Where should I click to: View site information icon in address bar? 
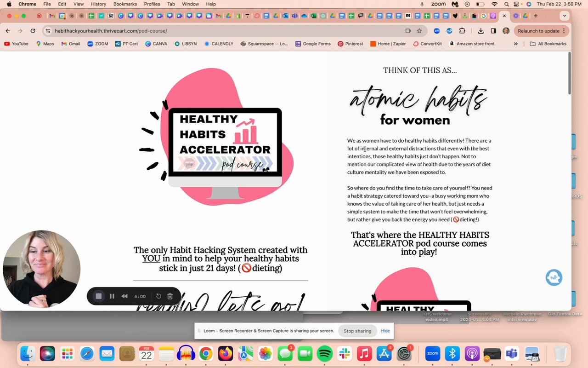(48, 31)
